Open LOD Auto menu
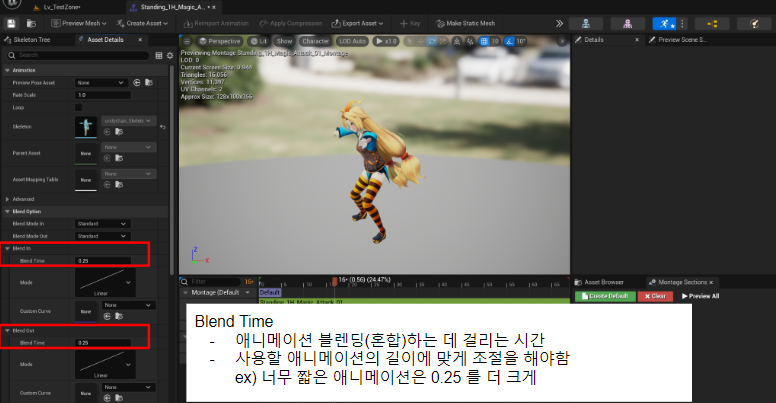The height and width of the screenshot is (403, 776). coord(352,41)
